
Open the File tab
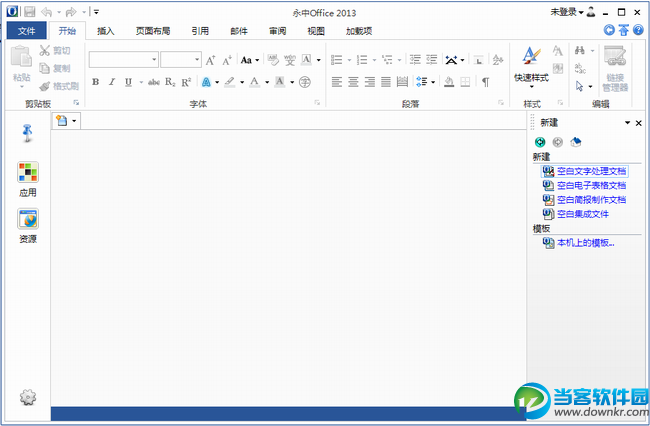point(27,31)
